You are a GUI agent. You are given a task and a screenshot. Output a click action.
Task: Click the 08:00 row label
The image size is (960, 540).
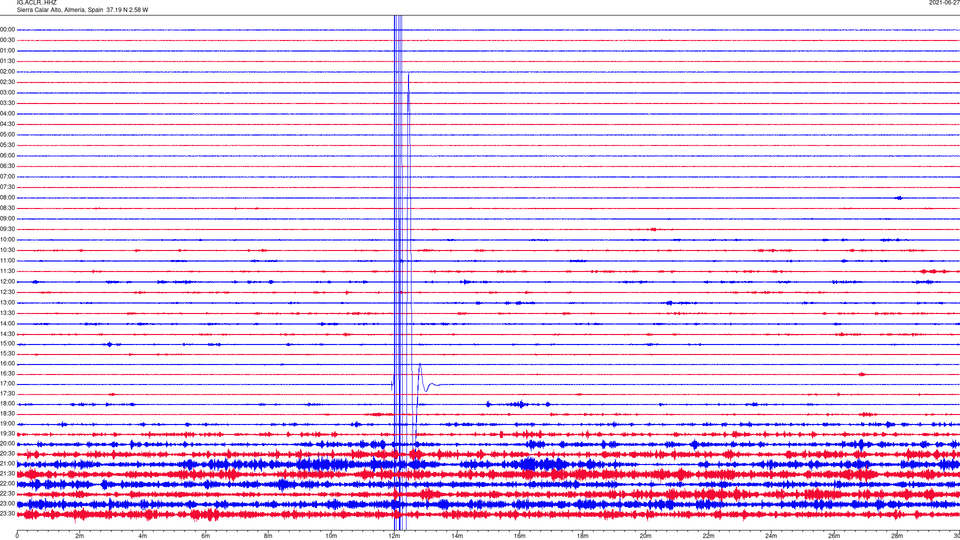(7, 197)
